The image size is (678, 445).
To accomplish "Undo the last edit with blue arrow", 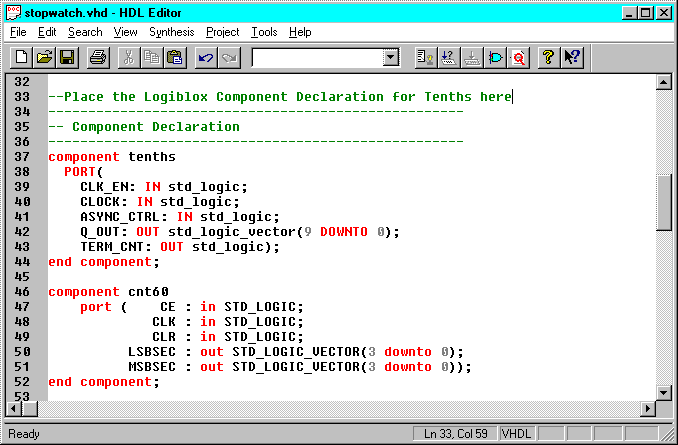I will click(x=206, y=58).
